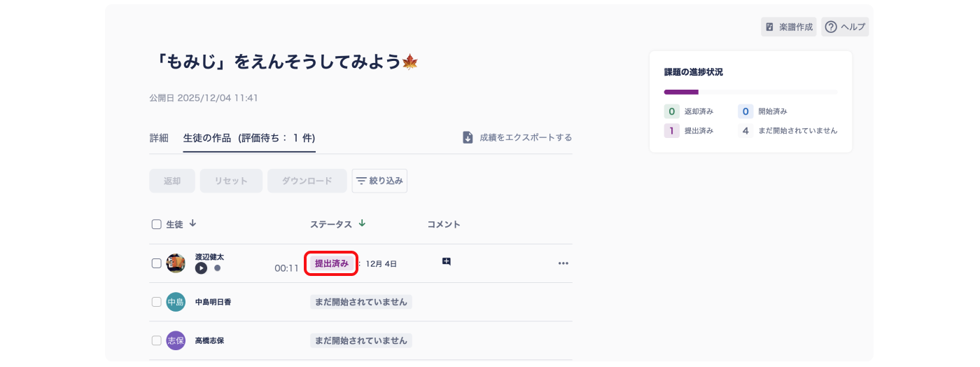
Task: Sort by ステータス column arrow
Action: pos(362,223)
